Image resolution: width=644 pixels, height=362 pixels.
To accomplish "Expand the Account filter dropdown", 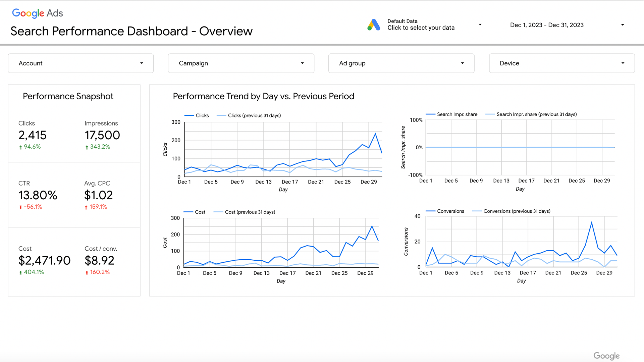I will [x=81, y=63].
